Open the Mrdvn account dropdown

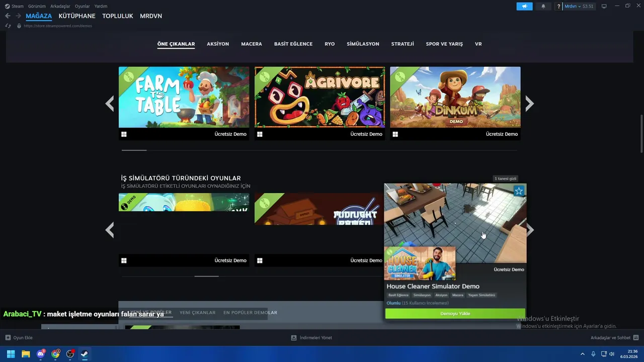(579, 7)
